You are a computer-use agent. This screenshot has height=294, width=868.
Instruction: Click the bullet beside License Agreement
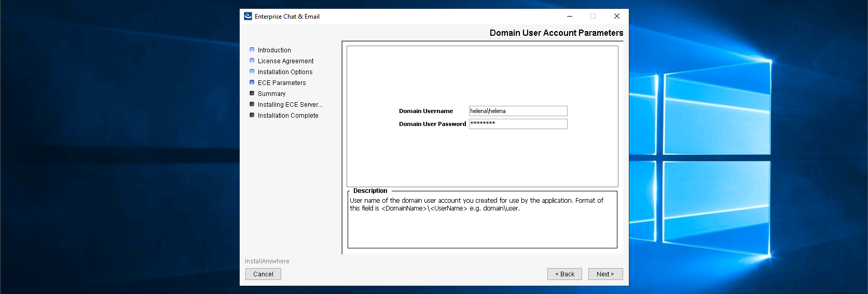pyautogui.click(x=252, y=61)
